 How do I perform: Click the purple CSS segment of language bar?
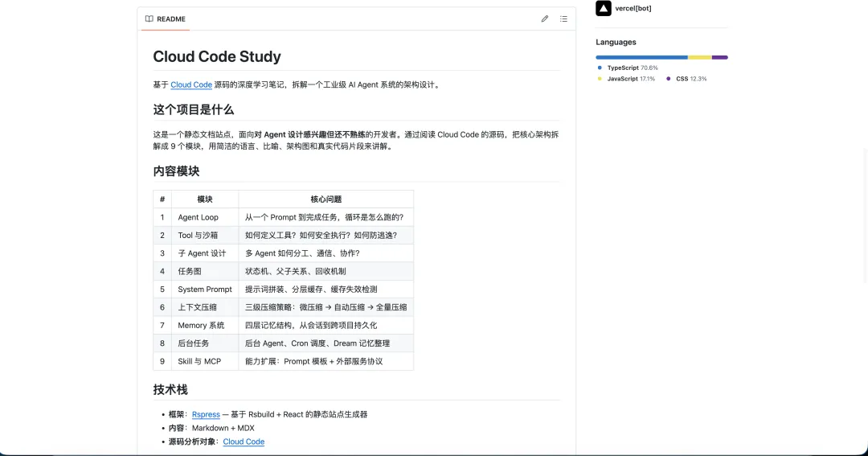point(719,57)
